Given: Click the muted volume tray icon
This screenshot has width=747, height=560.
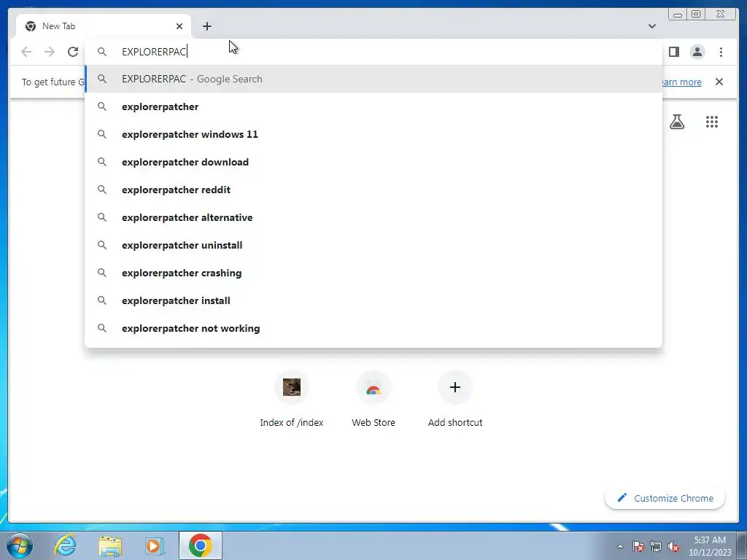Looking at the screenshot, I should [x=673, y=546].
